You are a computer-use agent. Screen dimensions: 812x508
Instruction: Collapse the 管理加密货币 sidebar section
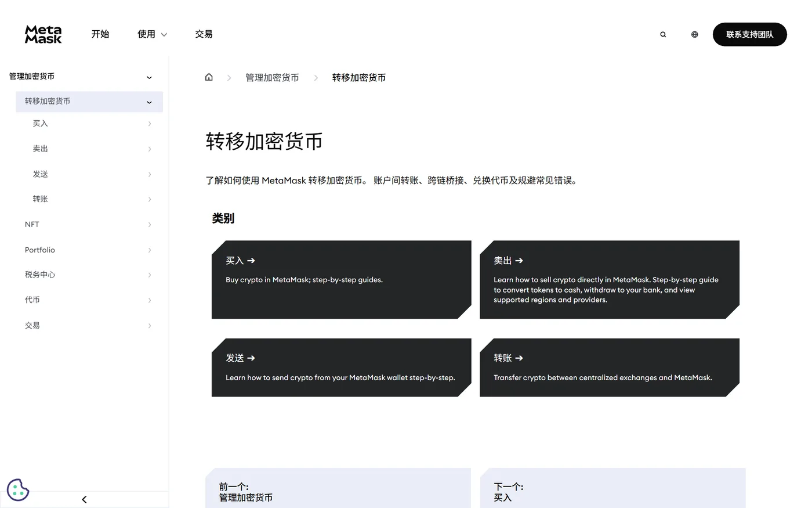click(149, 77)
